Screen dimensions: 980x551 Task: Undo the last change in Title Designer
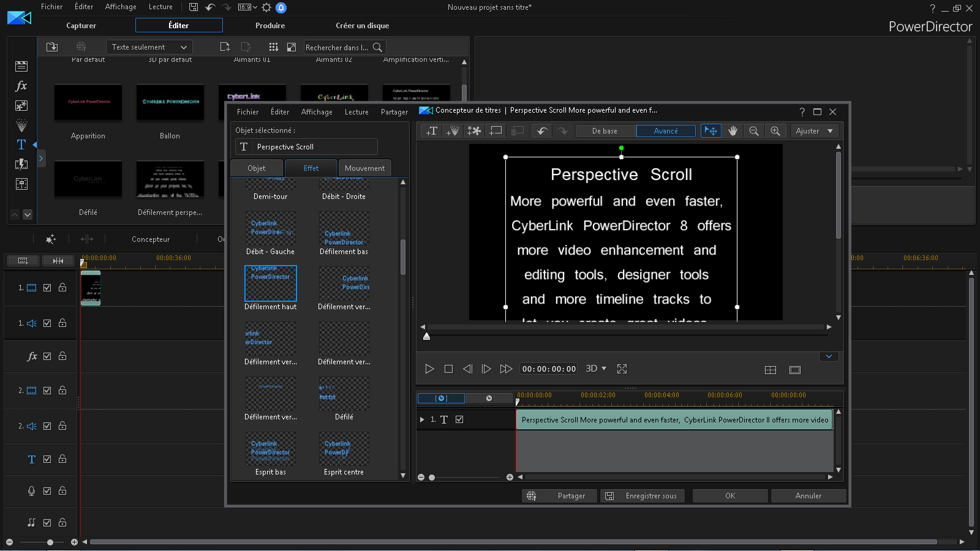pyautogui.click(x=541, y=130)
